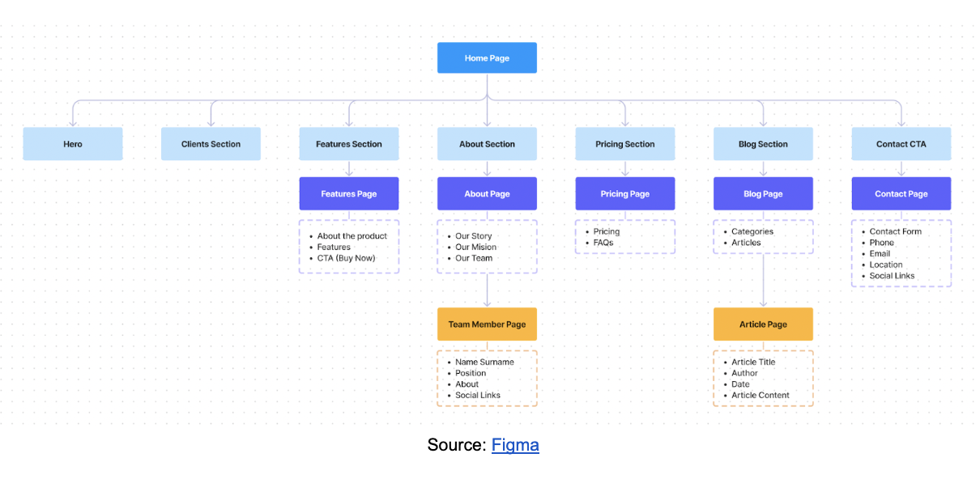Click the Blog Page box
980x479 pixels.
point(763,194)
